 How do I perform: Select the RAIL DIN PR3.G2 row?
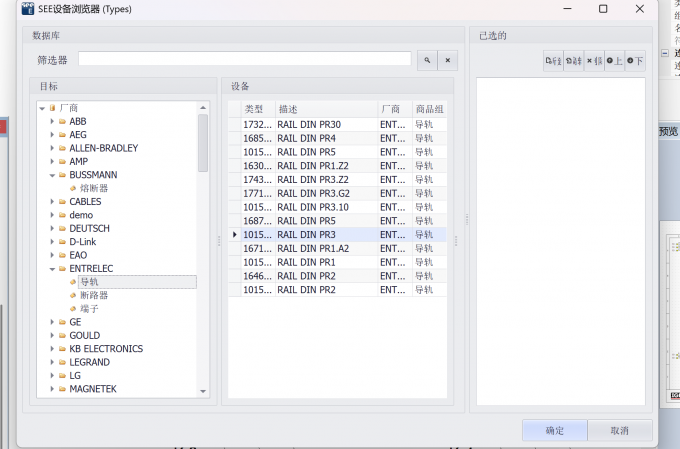pos(337,193)
